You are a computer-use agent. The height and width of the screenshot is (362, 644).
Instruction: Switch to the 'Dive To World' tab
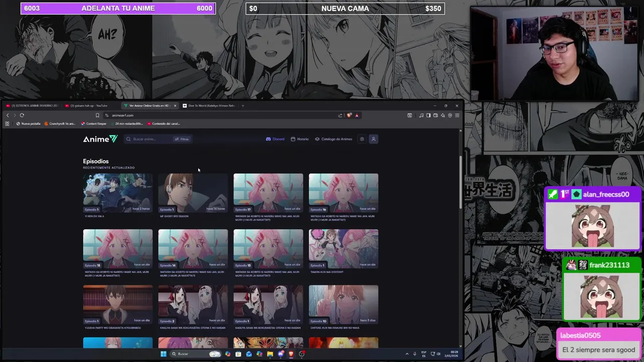(209, 106)
